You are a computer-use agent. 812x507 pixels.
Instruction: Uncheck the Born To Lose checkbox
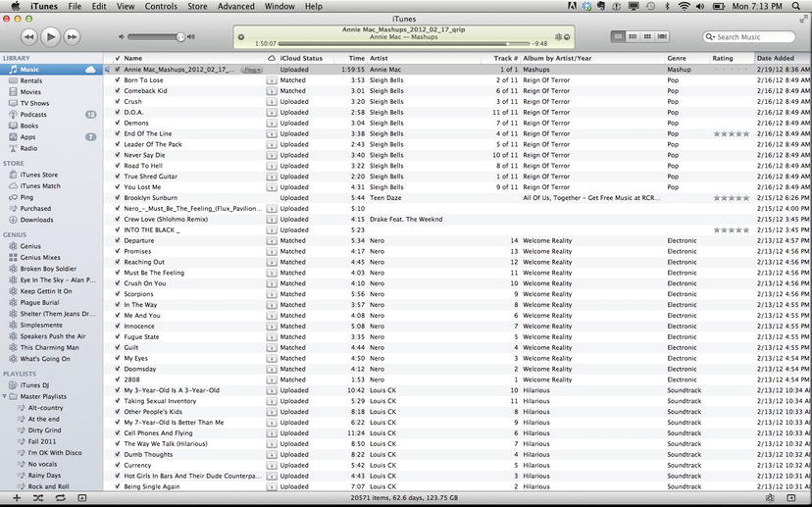click(117, 80)
